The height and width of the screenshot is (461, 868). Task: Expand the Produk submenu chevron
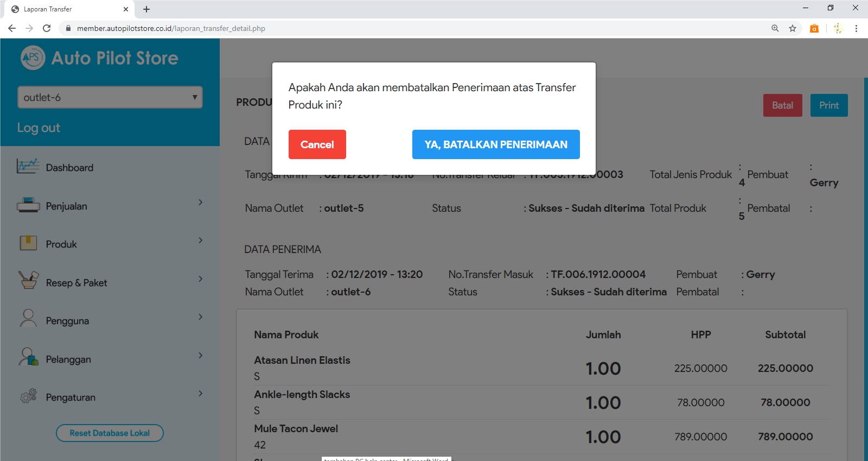click(x=200, y=241)
